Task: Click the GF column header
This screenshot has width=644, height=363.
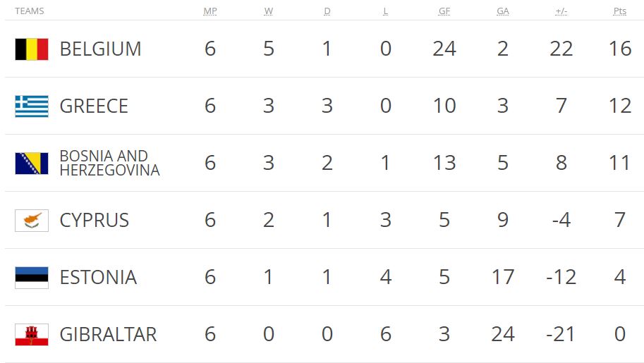Action: point(444,11)
